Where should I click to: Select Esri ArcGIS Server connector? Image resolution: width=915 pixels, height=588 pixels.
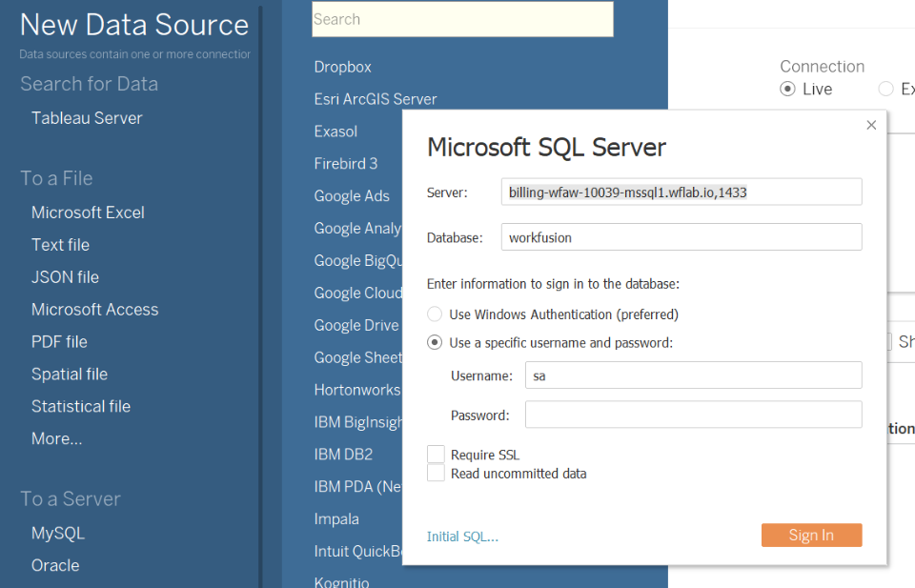point(376,99)
